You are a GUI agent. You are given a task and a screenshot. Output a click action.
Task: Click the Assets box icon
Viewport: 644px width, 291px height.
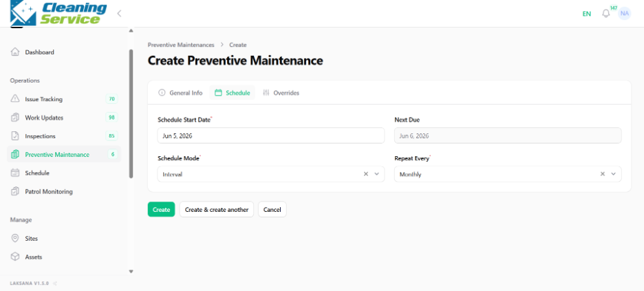15,257
